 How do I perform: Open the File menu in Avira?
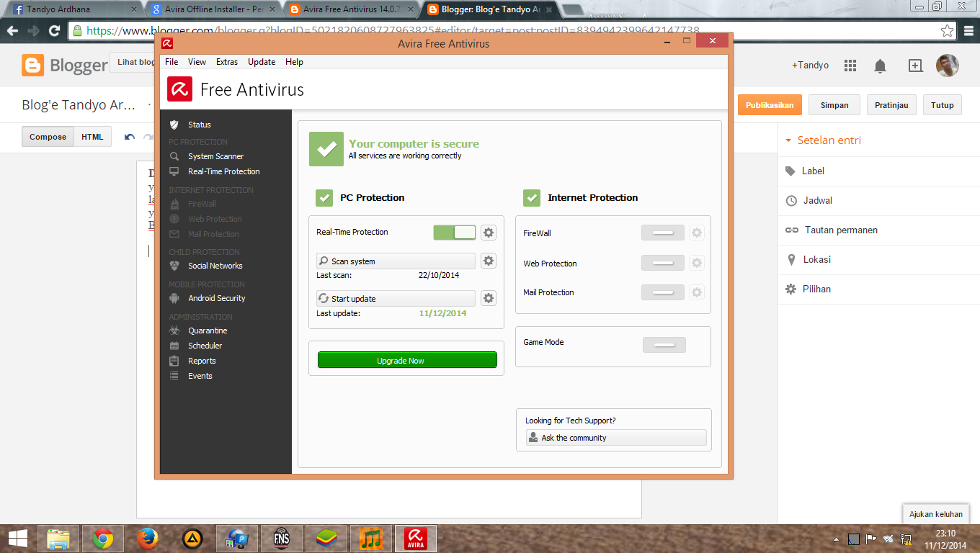pos(171,62)
